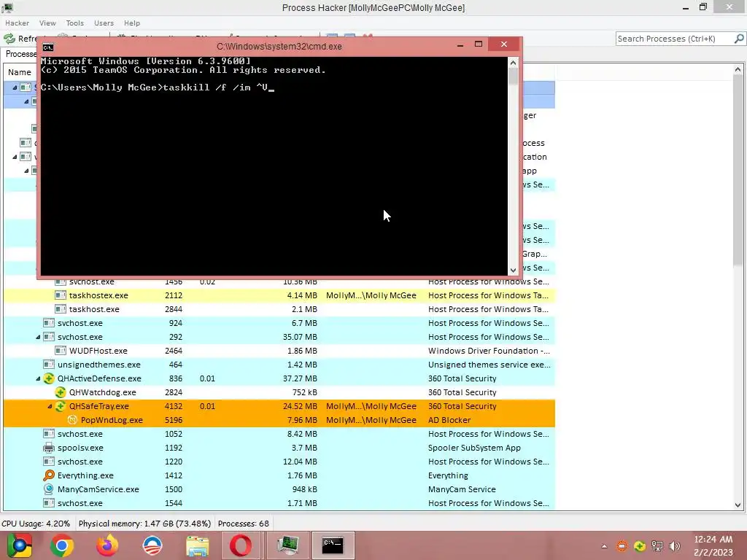The width and height of the screenshot is (747, 560).
Task: Click 'Unsigned themes service exe...' description
Action: pyautogui.click(x=489, y=365)
